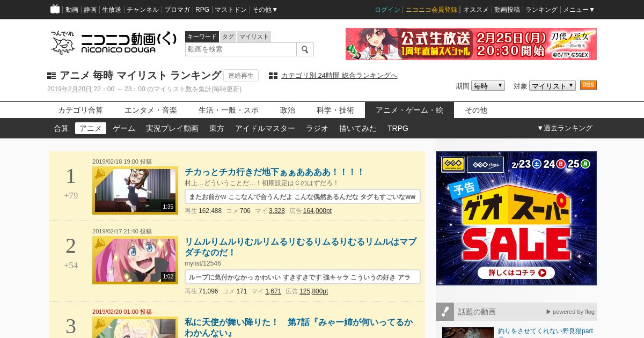This screenshot has height=338, width=644.
Task: Click the TV icon in top bar
Action: [55, 9]
